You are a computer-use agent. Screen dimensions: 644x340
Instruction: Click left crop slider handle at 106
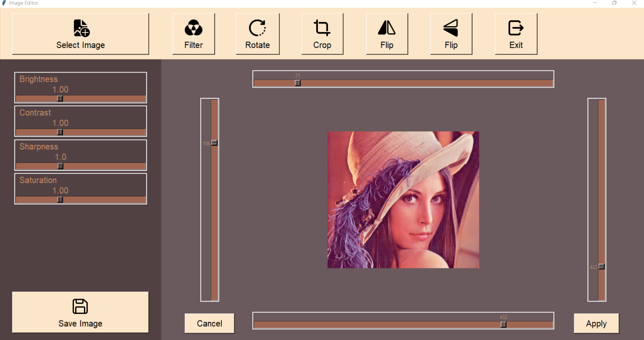click(214, 143)
